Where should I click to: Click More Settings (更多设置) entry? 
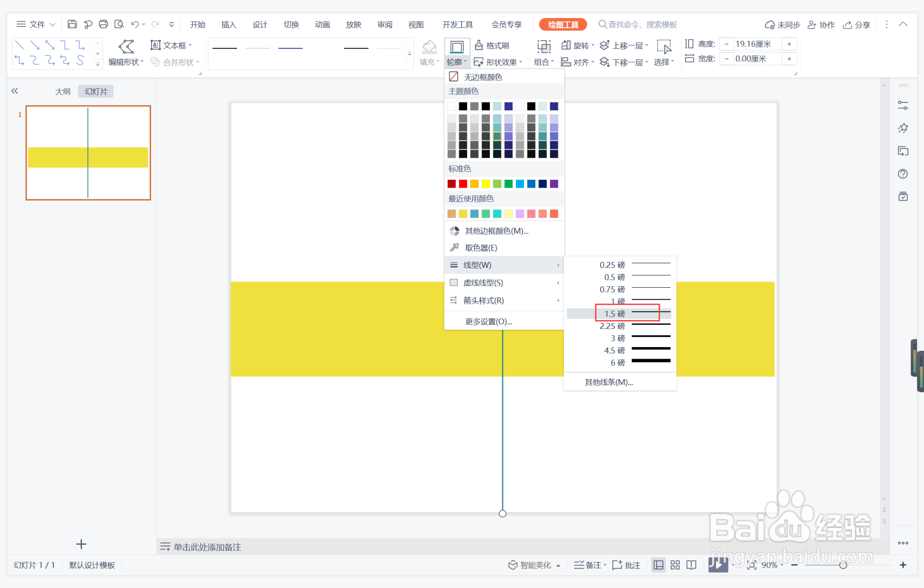[488, 321]
